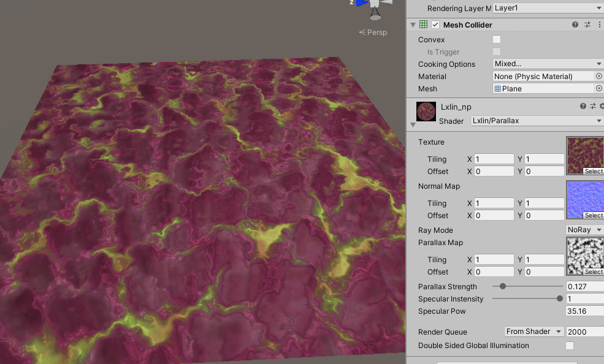Open the Shader Lxlin/Parallax dropdown
Screen dimensions: 604x364
click(537, 121)
